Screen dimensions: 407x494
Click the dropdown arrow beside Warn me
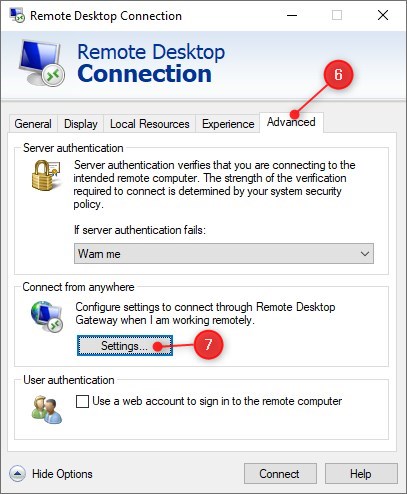(x=365, y=254)
